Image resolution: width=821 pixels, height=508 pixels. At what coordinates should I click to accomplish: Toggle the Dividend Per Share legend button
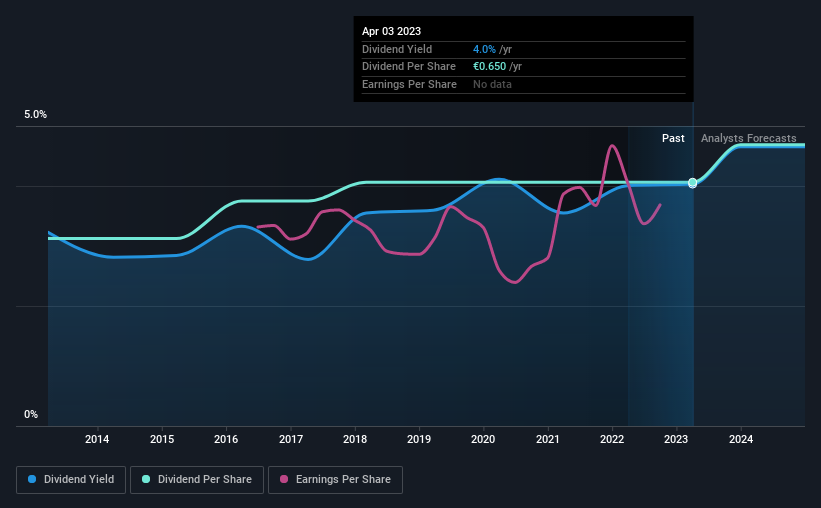[197, 480]
